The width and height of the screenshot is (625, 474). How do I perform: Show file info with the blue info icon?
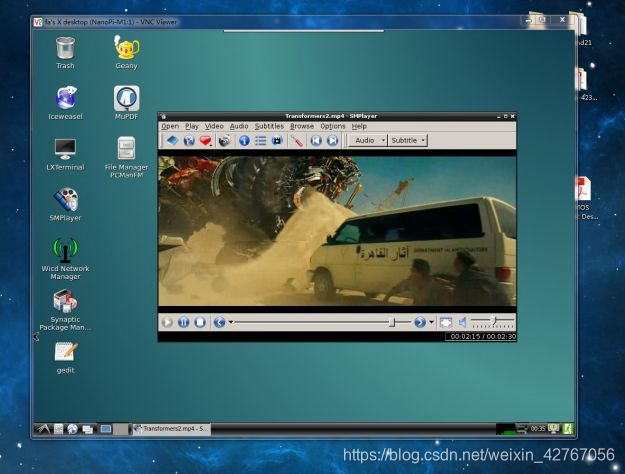pos(244,140)
